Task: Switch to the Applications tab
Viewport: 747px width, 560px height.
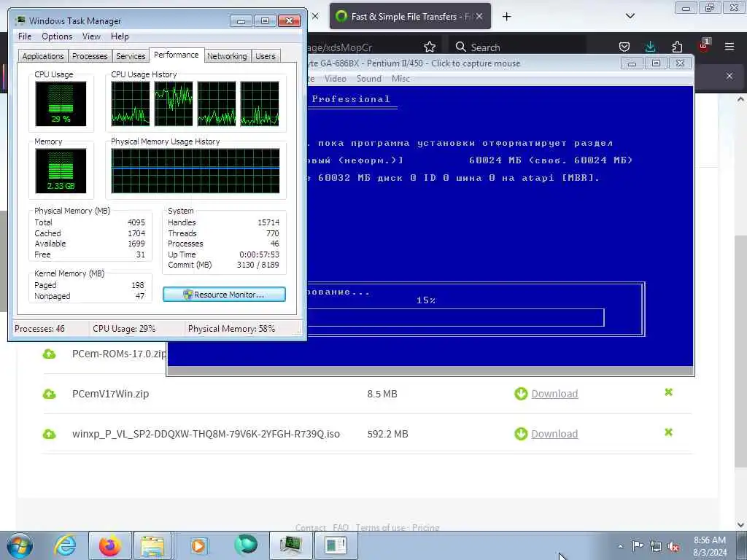Action: (x=43, y=56)
